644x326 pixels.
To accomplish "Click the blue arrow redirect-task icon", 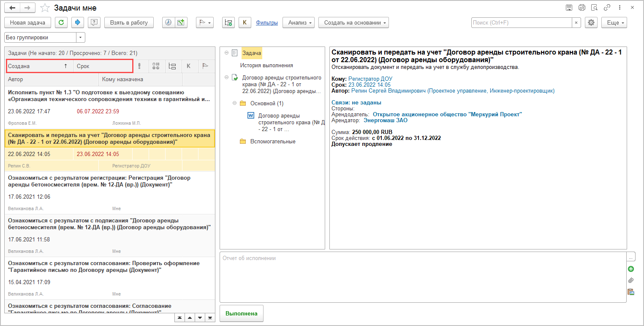I will [x=77, y=22].
